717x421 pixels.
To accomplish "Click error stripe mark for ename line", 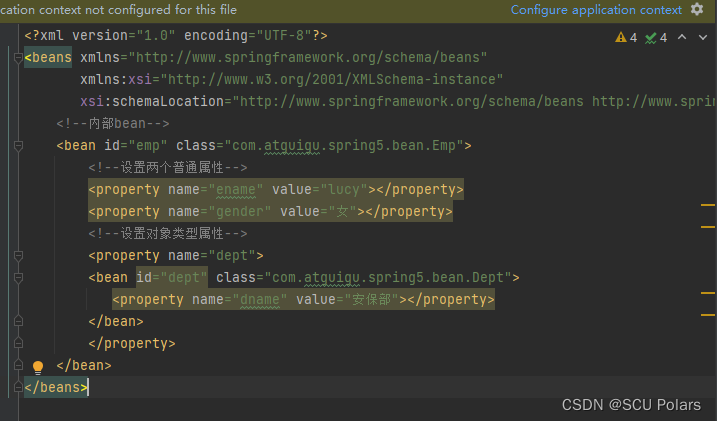I will (707, 205).
